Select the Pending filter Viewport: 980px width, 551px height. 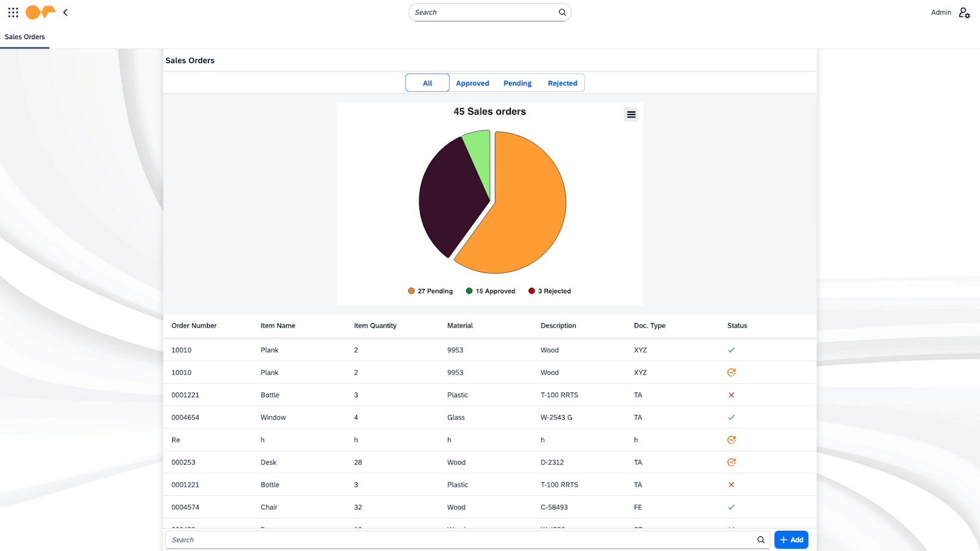517,83
